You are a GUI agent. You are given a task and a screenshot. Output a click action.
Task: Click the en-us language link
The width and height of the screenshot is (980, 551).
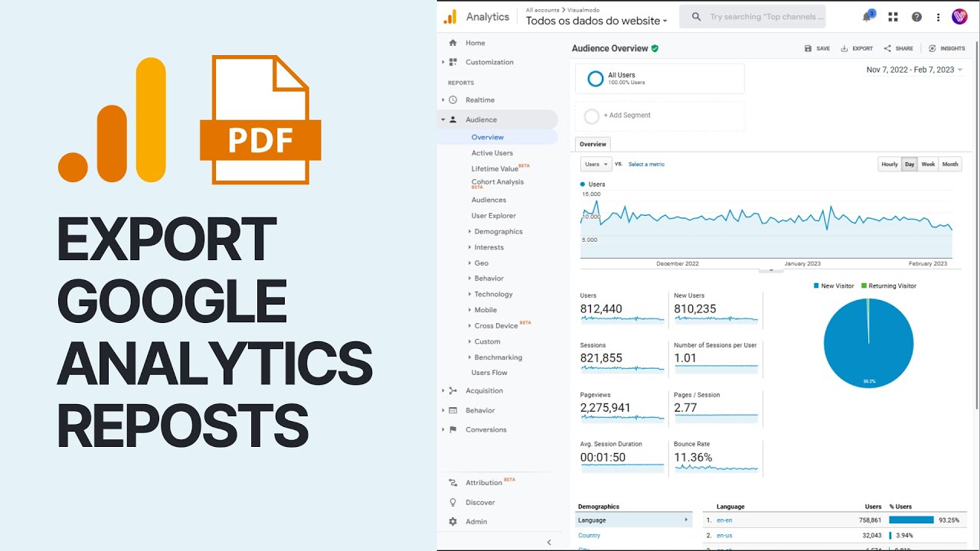pos(724,536)
